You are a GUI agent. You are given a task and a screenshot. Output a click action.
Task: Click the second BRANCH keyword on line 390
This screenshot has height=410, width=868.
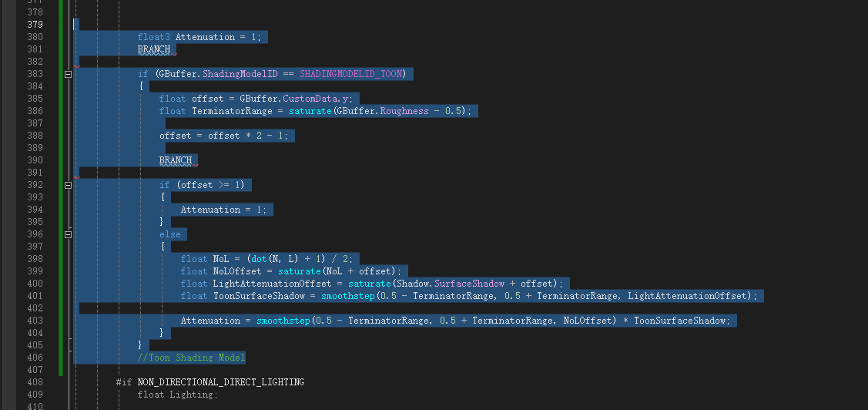click(176, 160)
